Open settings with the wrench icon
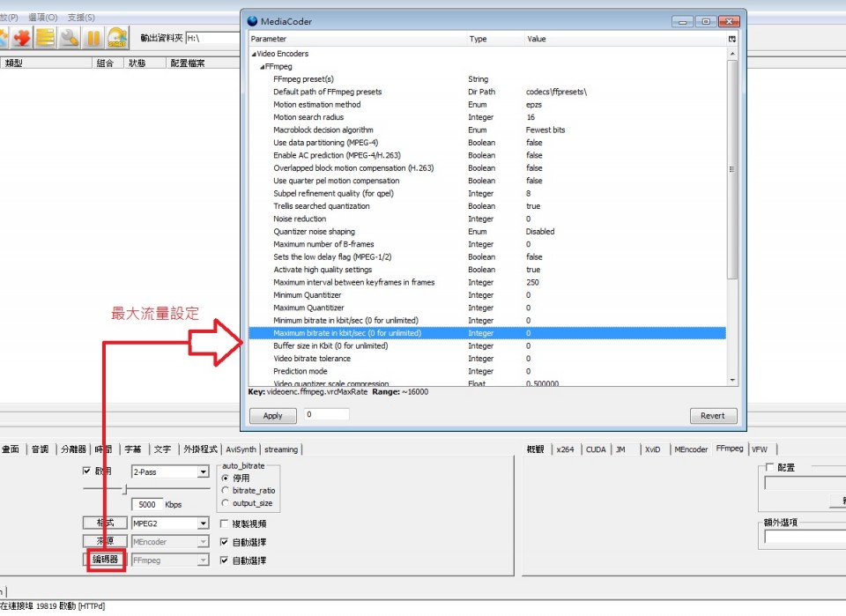Image resolution: width=846 pixels, height=616 pixels. [70, 37]
